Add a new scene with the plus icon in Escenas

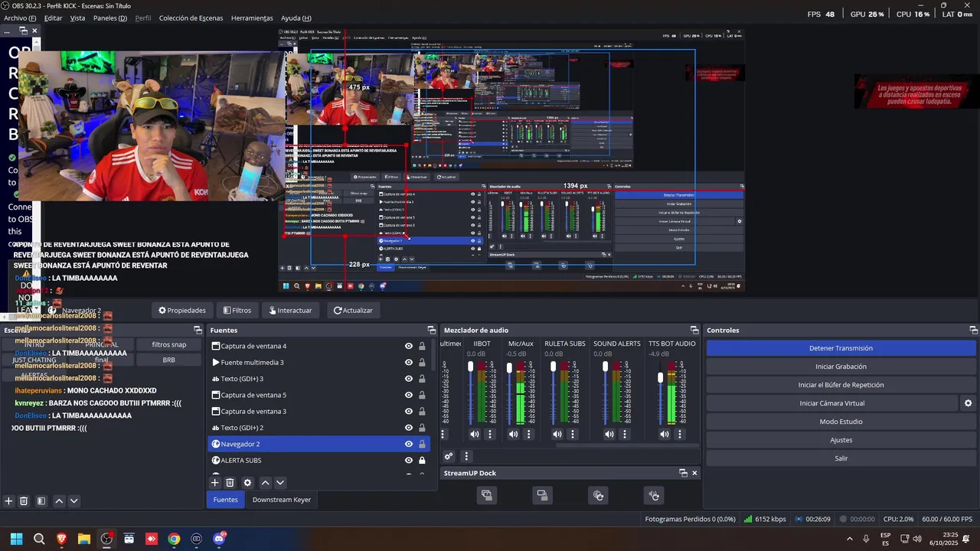pos(8,501)
